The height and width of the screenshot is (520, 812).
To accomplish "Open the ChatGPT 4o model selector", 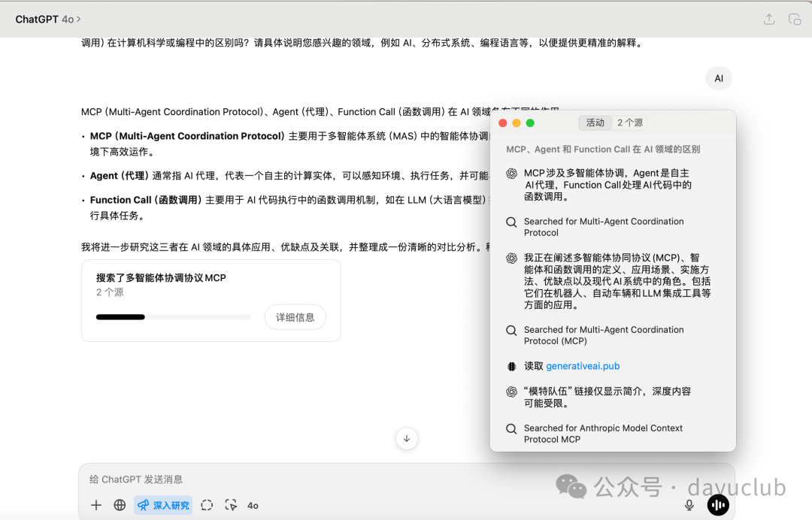I will [x=48, y=19].
